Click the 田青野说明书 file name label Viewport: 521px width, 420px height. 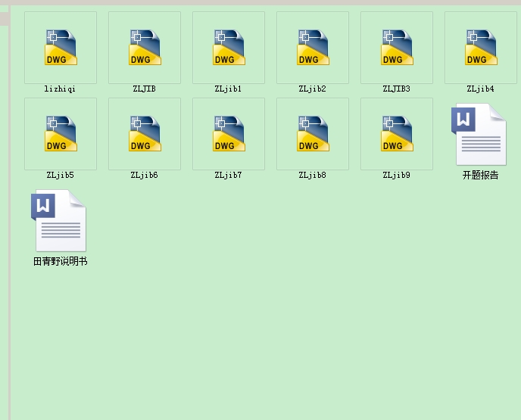click(x=61, y=261)
